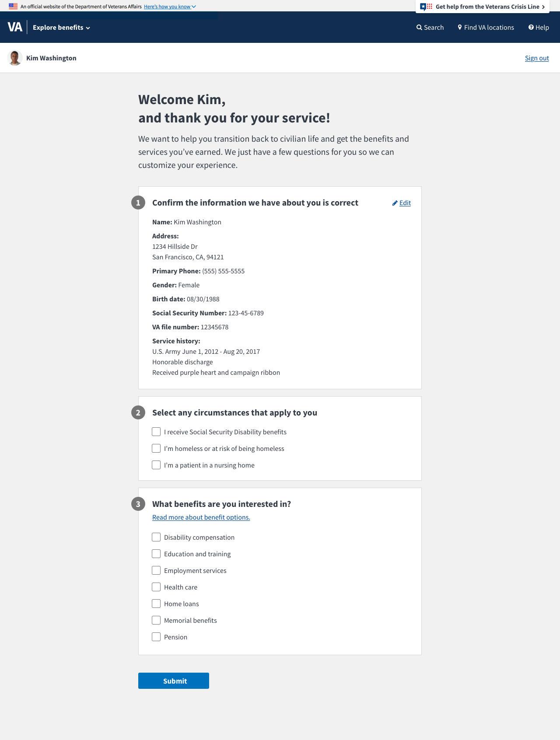The image size is (560, 740).
Task: Click the Help question mark icon
Action: (531, 28)
